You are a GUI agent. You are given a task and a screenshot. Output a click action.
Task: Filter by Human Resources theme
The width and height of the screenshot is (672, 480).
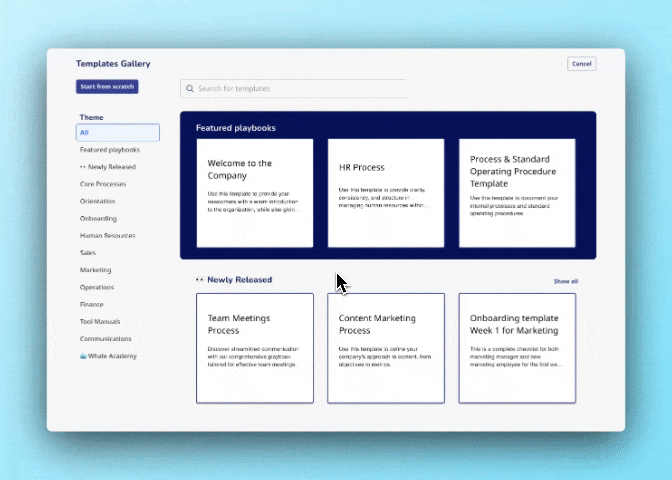coord(108,235)
